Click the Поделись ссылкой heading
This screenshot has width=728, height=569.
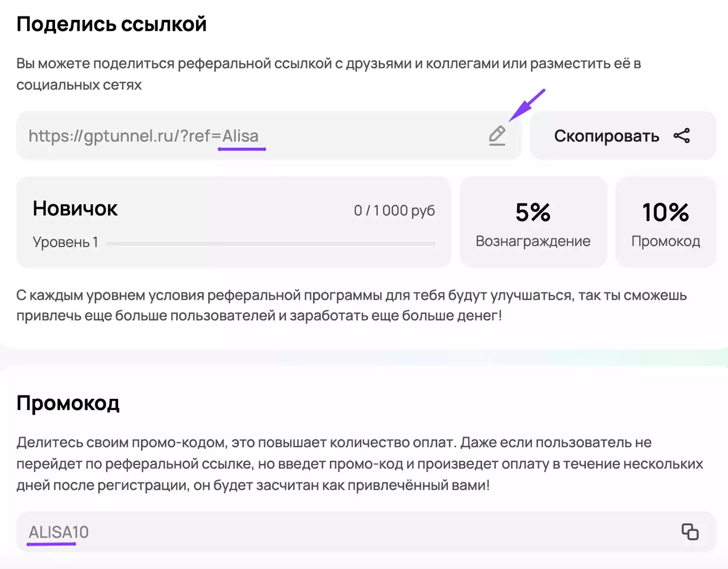click(x=111, y=24)
